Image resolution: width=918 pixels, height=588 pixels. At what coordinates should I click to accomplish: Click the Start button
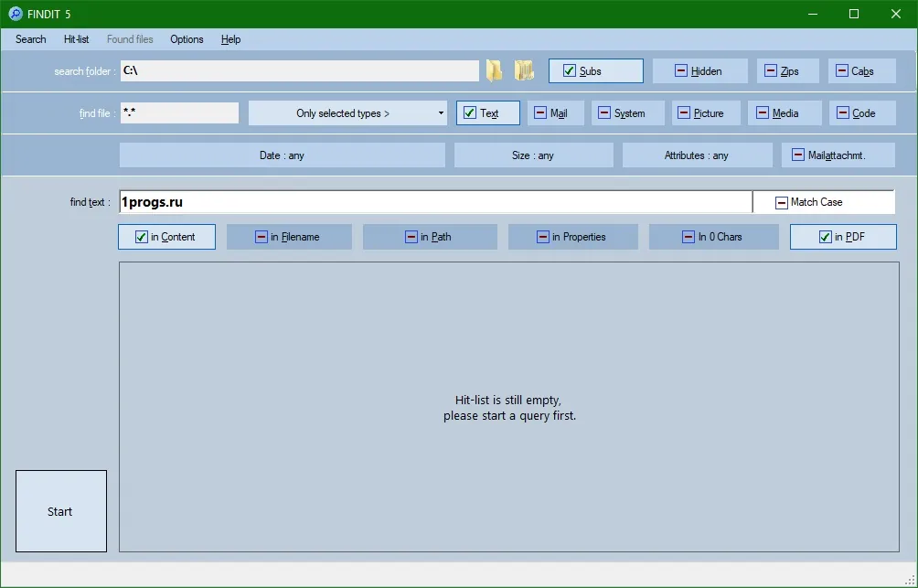pyautogui.click(x=61, y=510)
